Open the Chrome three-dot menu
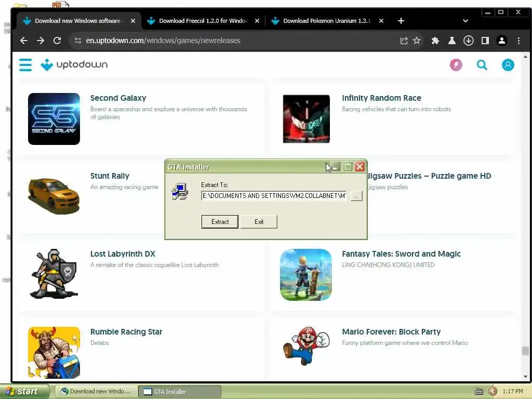The width and height of the screenshot is (532, 399). click(x=518, y=41)
